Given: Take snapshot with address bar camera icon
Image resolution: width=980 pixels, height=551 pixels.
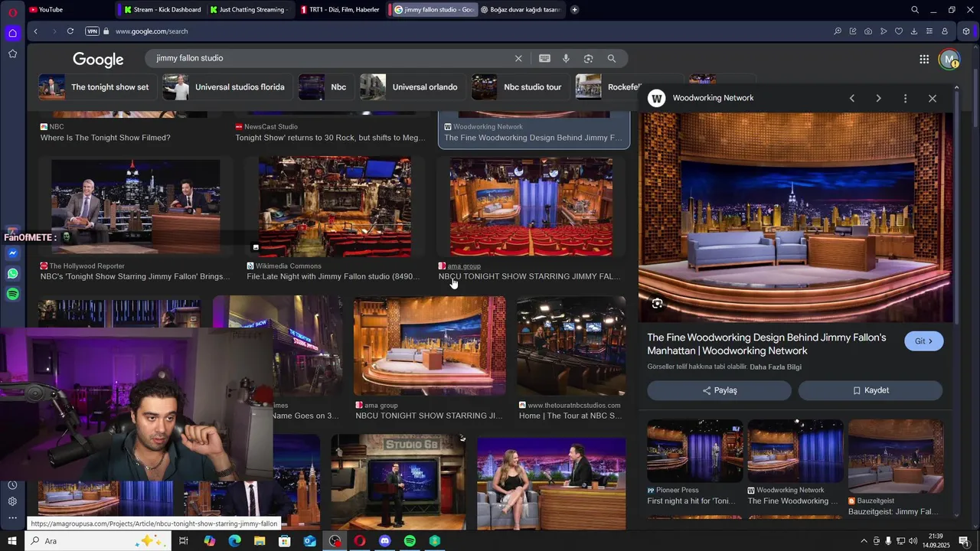Looking at the screenshot, I should 867,31.
